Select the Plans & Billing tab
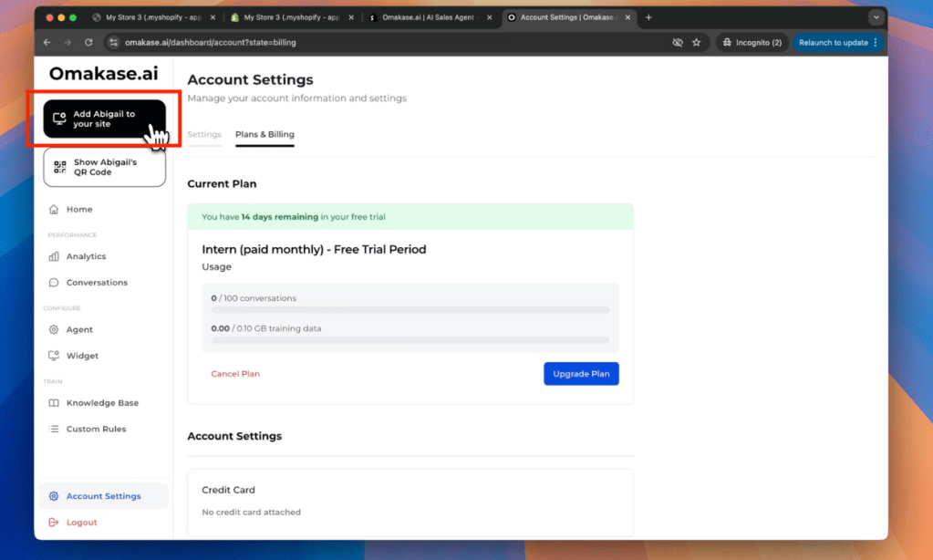The width and height of the screenshot is (933, 560). click(264, 135)
